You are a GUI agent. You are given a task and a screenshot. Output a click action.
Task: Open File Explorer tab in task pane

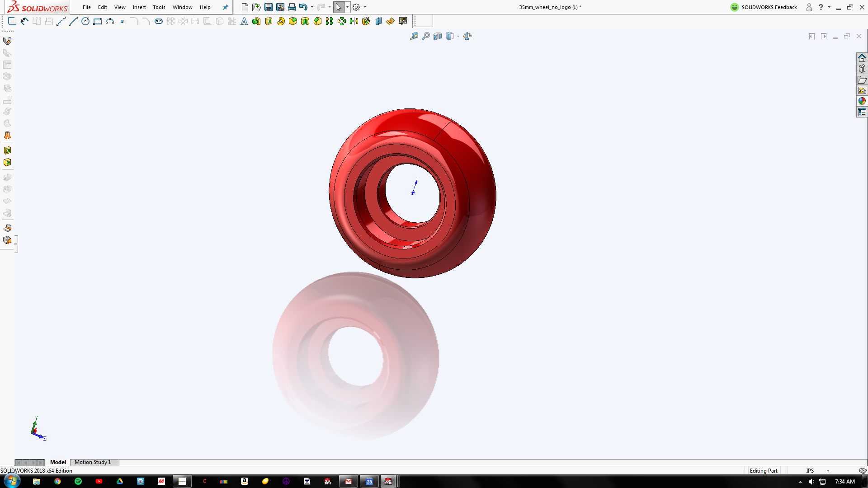(862, 80)
